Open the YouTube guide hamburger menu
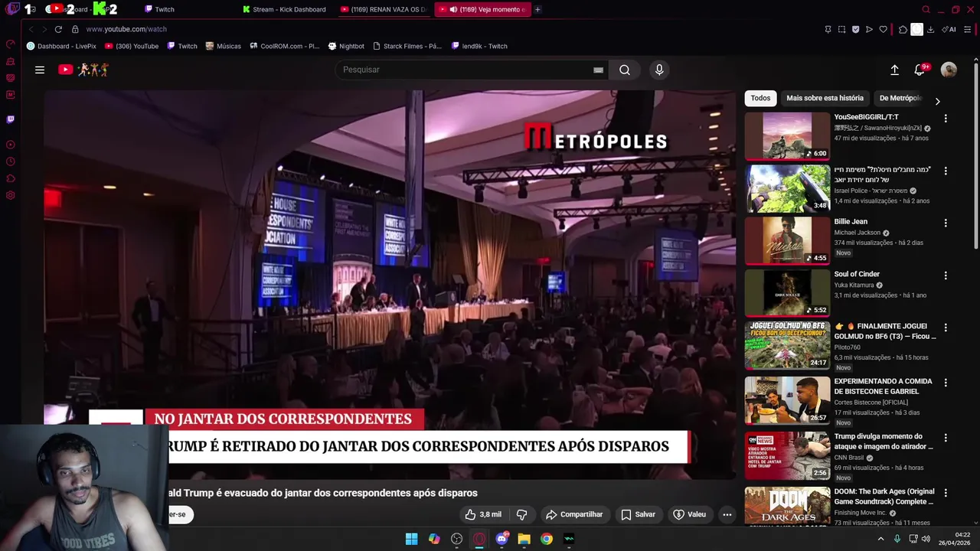980x551 pixels. coord(40,70)
